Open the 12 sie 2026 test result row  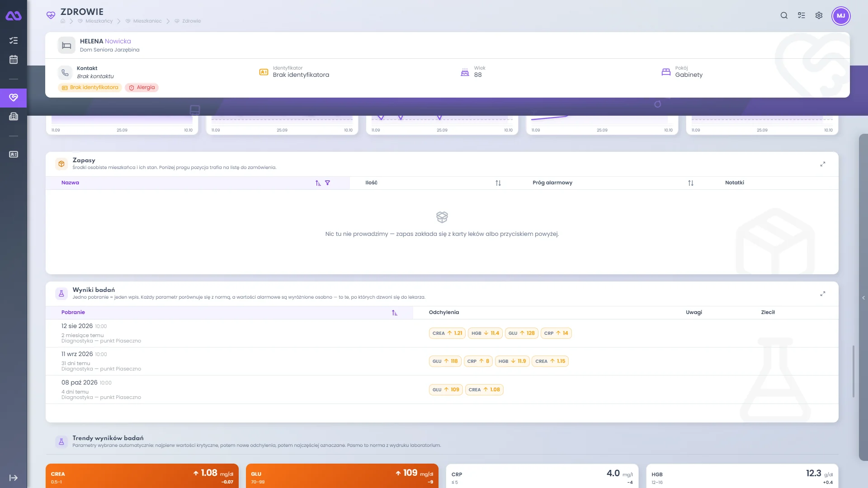point(442,333)
